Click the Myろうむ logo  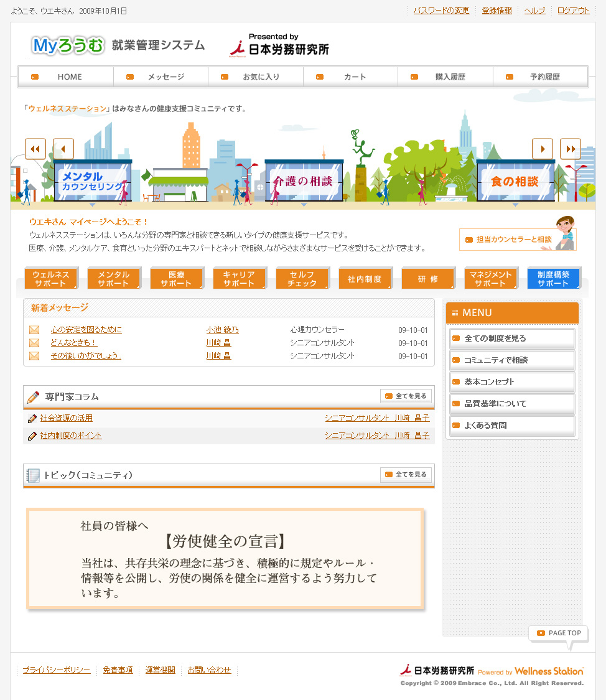[68, 45]
